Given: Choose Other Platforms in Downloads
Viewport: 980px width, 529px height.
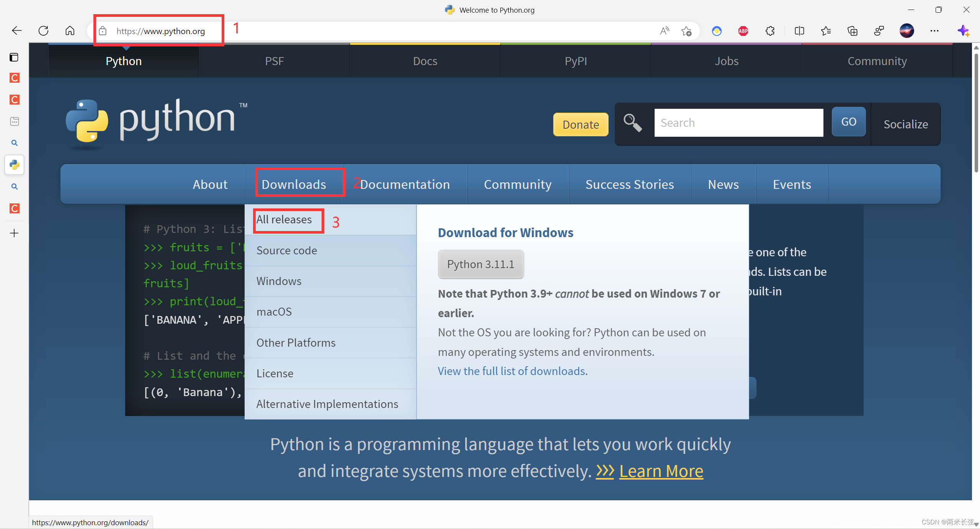Looking at the screenshot, I should [x=330, y=343].
